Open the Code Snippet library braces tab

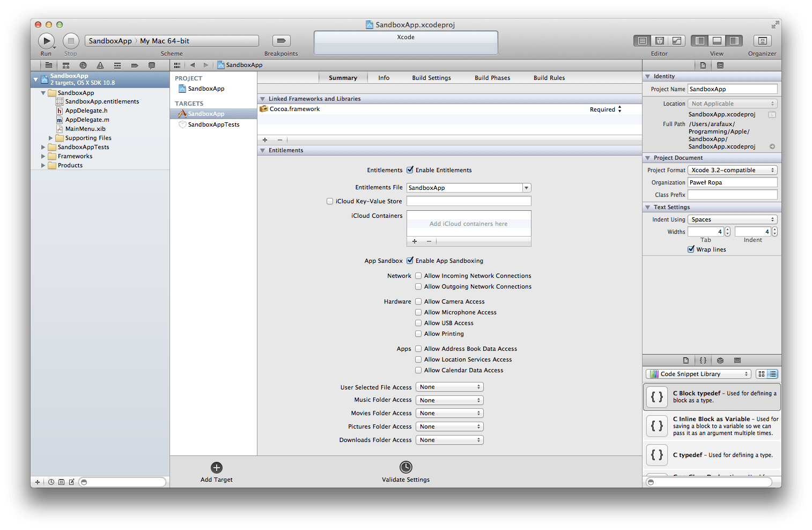703,360
